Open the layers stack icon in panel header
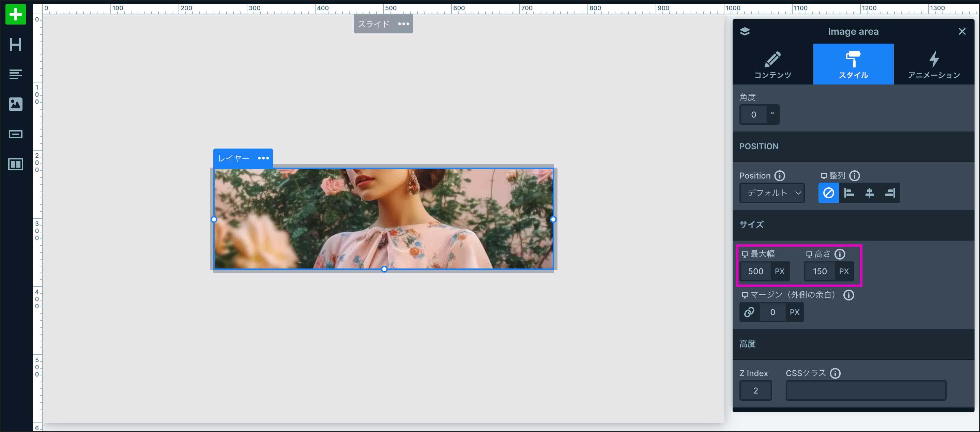 click(x=745, y=32)
